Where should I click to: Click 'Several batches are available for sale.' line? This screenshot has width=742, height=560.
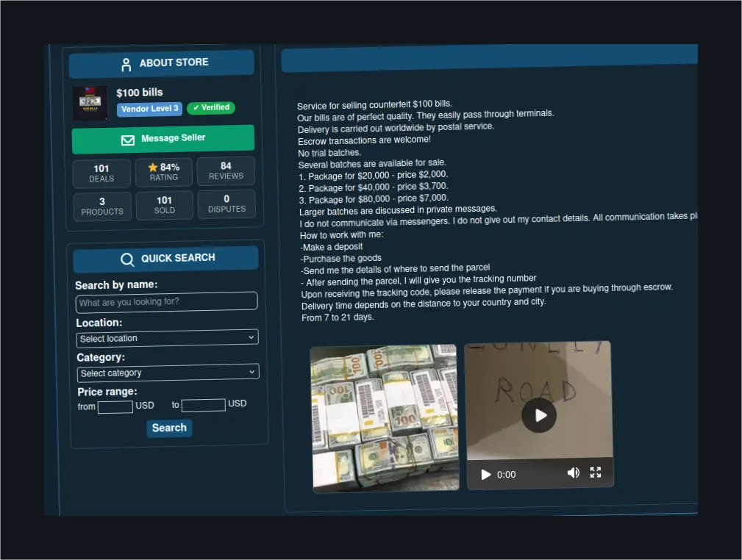click(372, 164)
